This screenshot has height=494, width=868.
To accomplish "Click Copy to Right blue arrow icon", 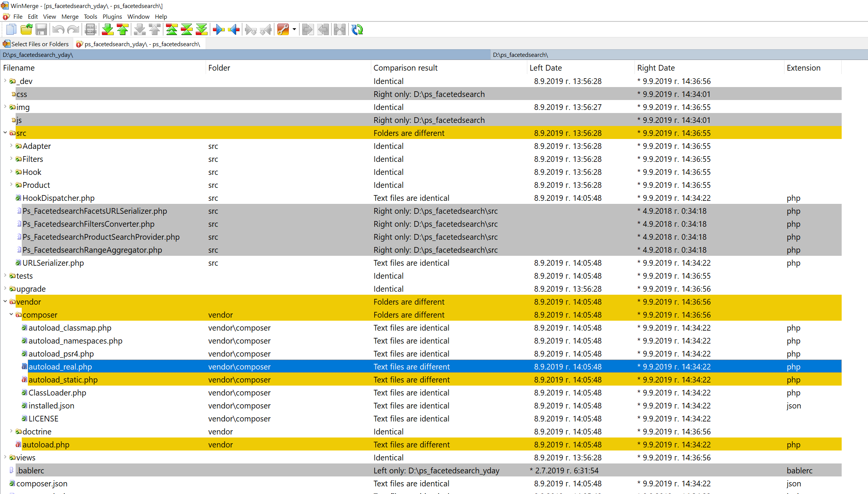I will click(219, 29).
